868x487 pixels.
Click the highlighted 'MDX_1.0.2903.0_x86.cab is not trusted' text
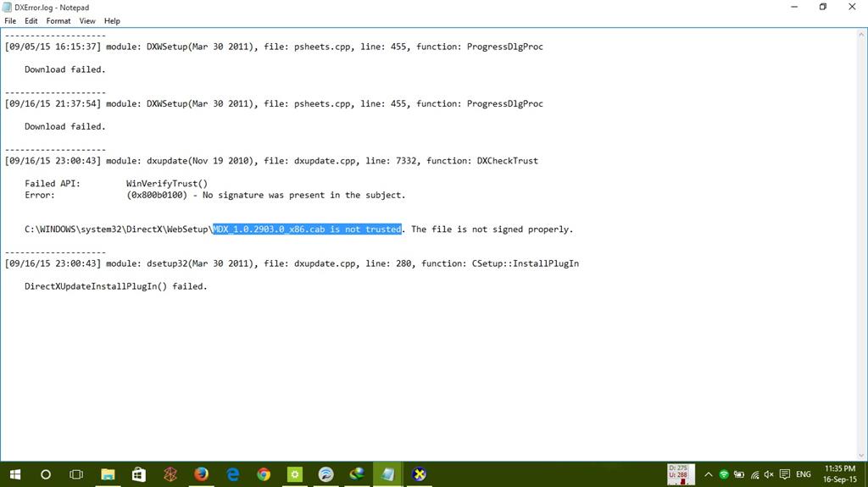(x=307, y=230)
